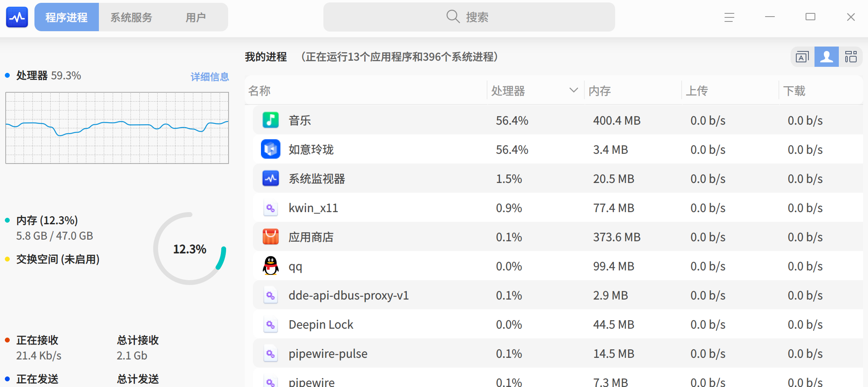Click the System Monitor app logo icon
This screenshot has height=387, width=868.
[17, 17]
